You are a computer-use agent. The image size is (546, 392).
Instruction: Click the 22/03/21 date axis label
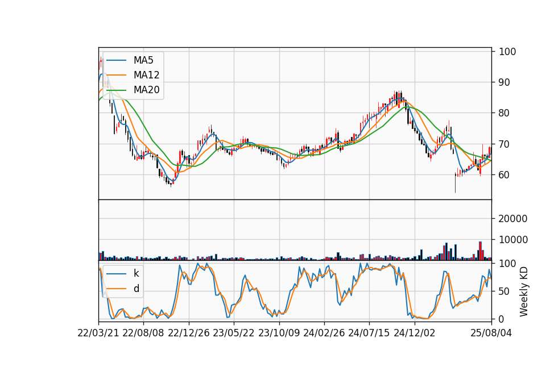click(98, 333)
